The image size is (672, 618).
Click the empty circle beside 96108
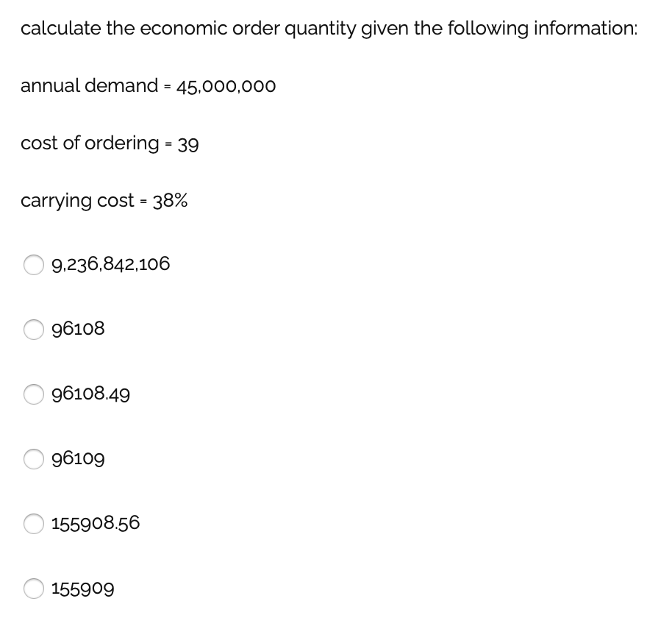34,330
